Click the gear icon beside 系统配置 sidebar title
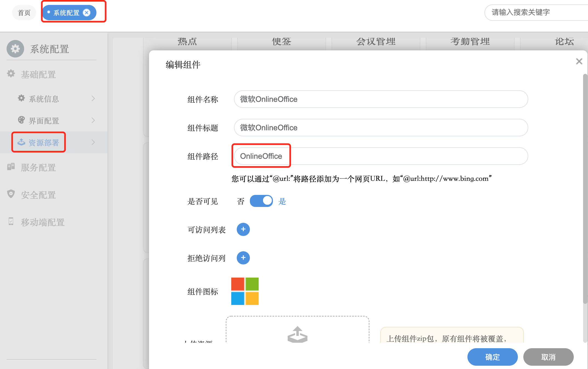 pos(15,49)
